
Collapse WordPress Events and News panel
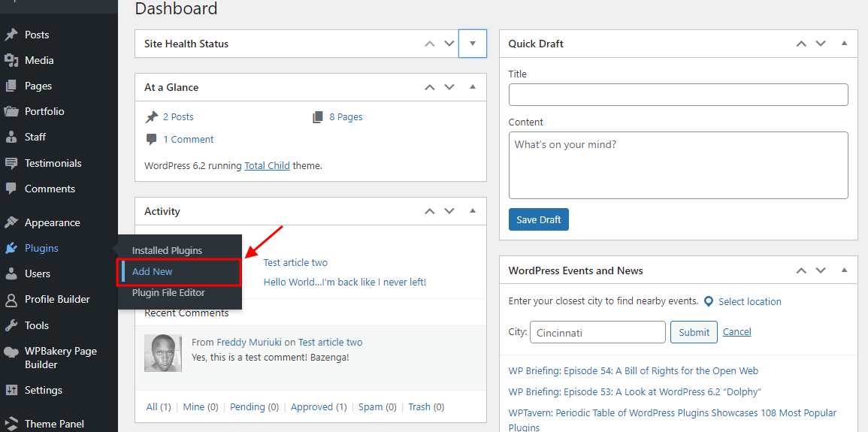pyautogui.click(x=844, y=270)
